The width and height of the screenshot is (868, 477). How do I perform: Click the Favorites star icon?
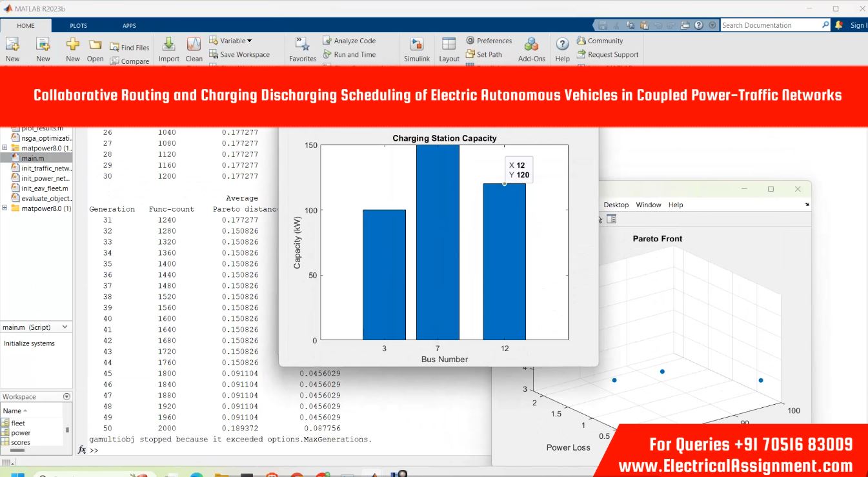tap(302, 45)
